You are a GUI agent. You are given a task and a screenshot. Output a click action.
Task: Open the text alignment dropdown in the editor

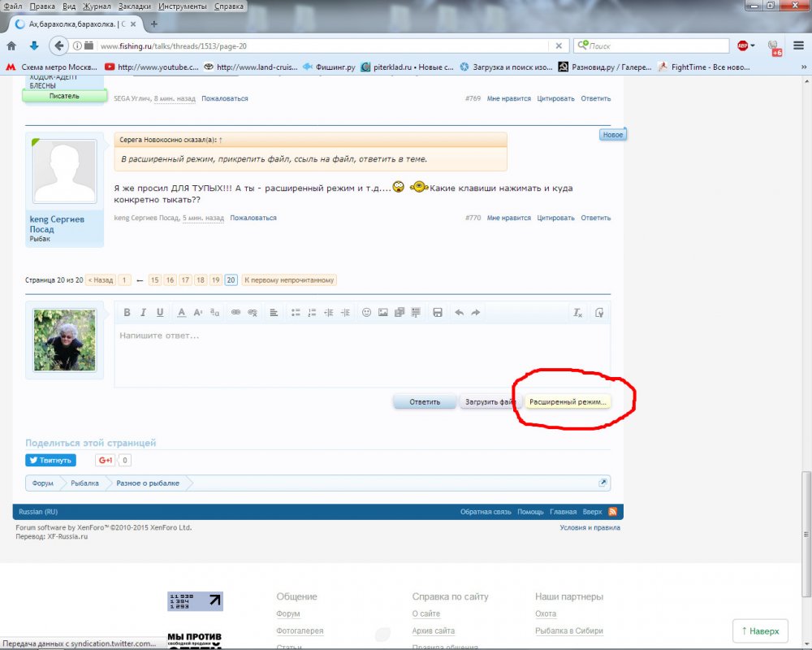tap(274, 313)
